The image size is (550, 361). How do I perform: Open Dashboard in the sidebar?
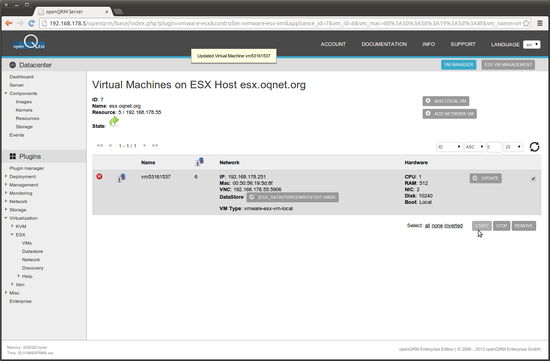pos(21,77)
